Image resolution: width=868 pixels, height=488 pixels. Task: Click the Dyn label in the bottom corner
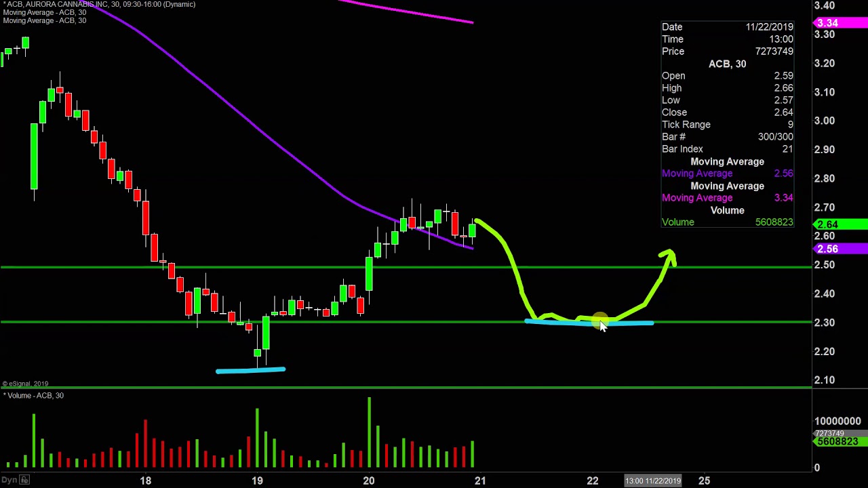(x=9, y=480)
